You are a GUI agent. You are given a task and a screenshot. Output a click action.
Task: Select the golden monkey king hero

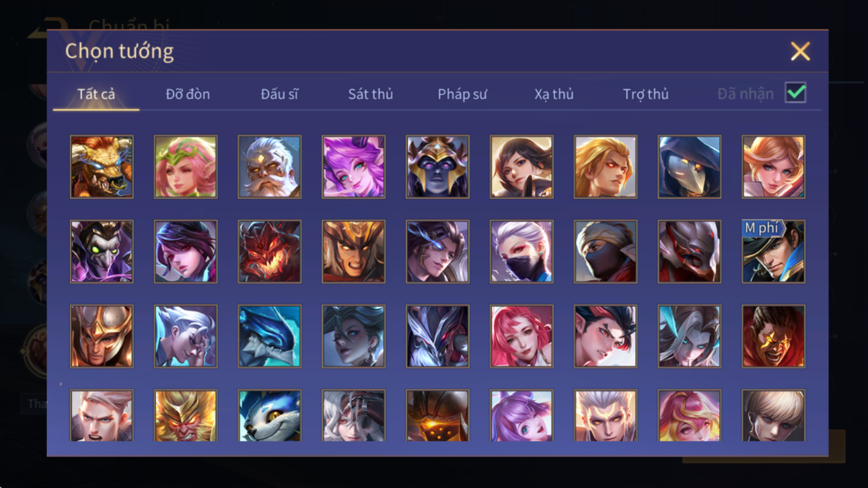(x=186, y=416)
